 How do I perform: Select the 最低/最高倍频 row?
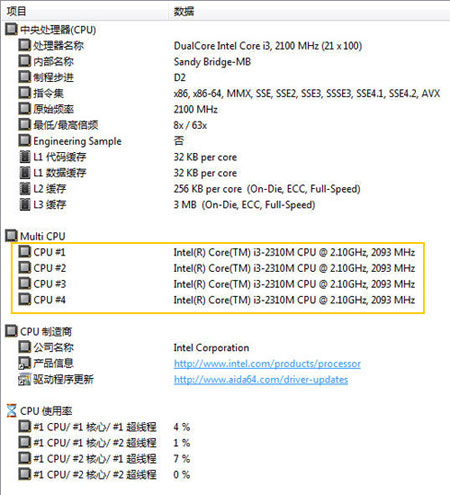click(x=225, y=125)
